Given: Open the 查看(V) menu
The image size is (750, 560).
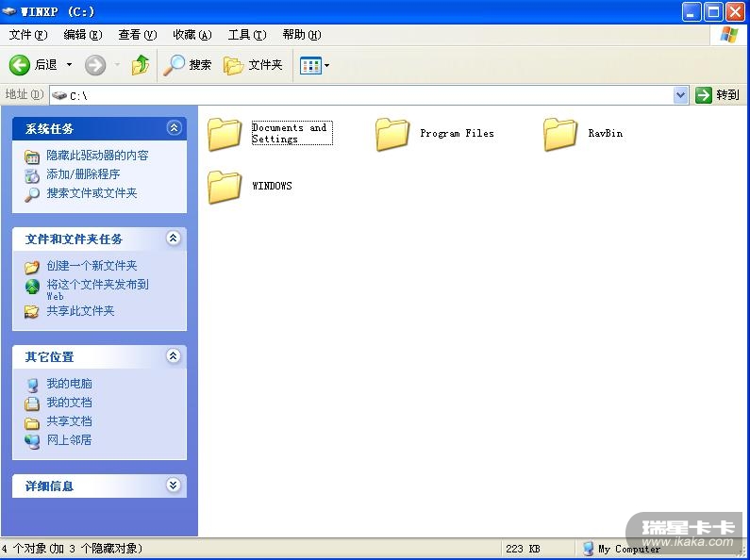Looking at the screenshot, I should (x=138, y=35).
